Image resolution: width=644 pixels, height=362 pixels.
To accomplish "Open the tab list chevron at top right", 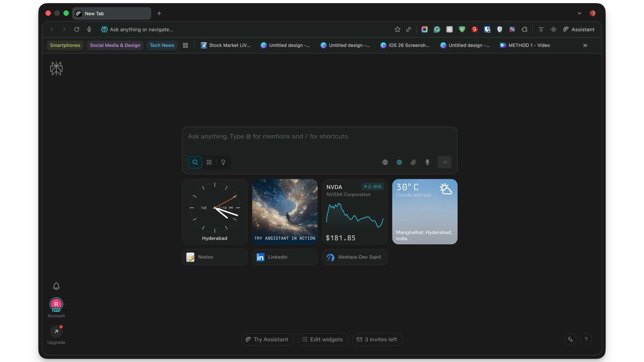I will pyautogui.click(x=579, y=13).
